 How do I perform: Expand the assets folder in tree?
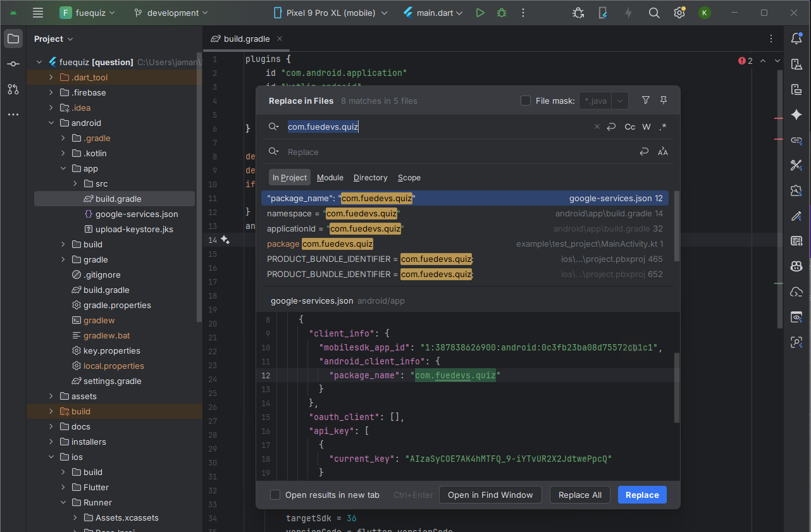click(x=51, y=396)
